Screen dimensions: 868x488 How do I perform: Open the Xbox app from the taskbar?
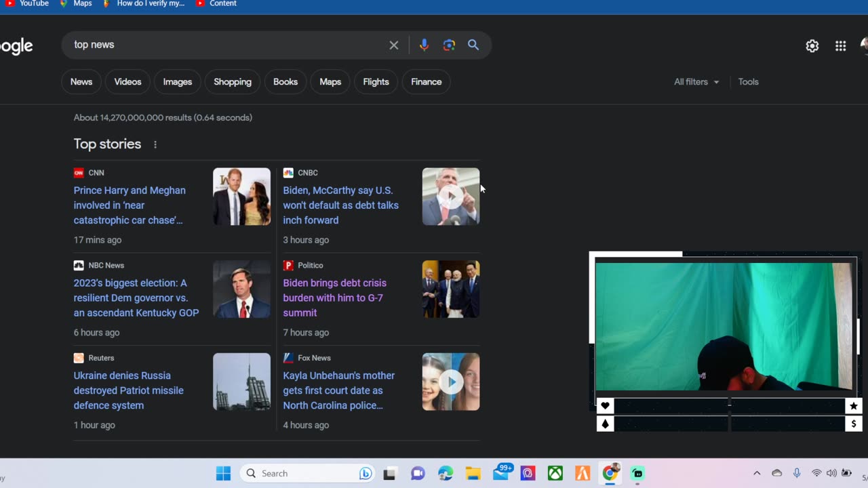pyautogui.click(x=555, y=474)
